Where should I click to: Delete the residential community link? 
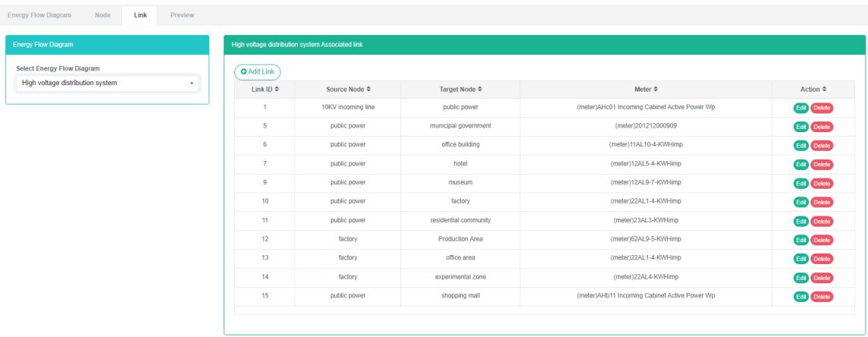click(x=822, y=221)
